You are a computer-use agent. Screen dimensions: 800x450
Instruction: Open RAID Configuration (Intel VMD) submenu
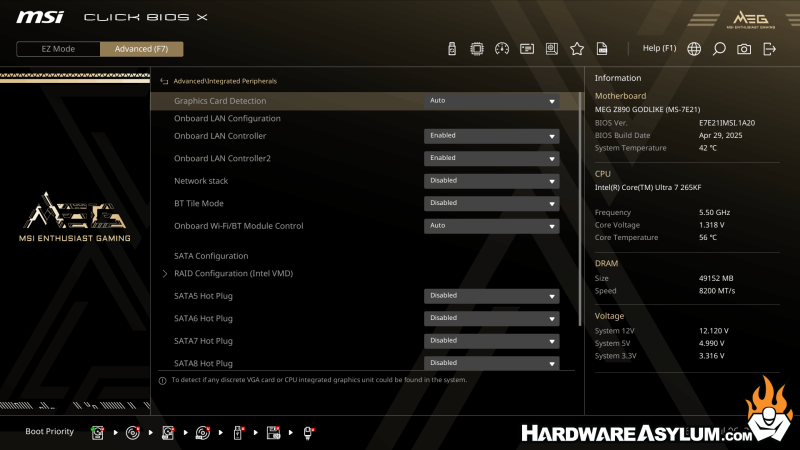(233, 273)
